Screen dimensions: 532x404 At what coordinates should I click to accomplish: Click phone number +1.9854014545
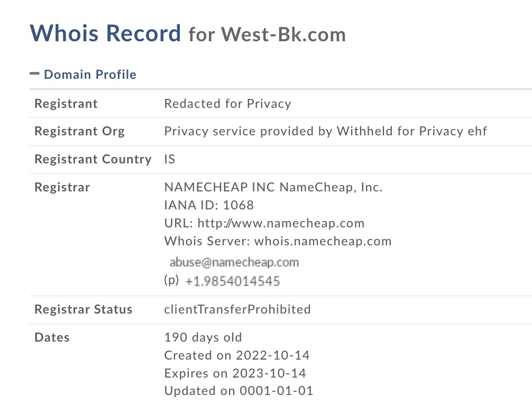tap(232, 281)
